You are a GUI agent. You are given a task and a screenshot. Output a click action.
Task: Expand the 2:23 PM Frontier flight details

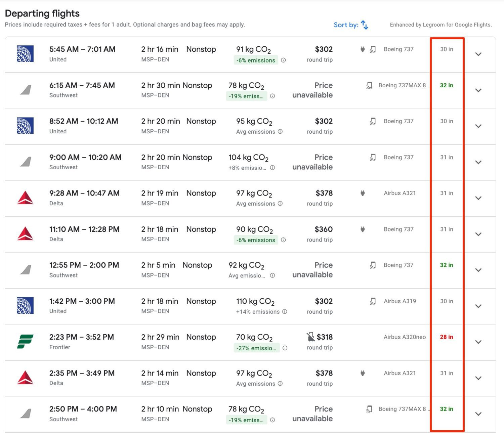pyautogui.click(x=478, y=342)
